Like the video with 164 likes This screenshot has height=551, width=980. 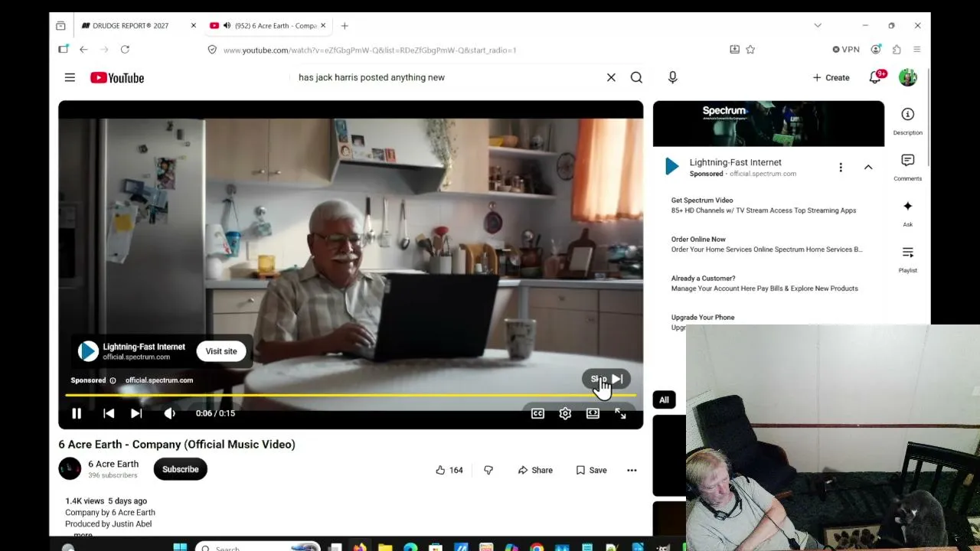pyautogui.click(x=449, y=470)
